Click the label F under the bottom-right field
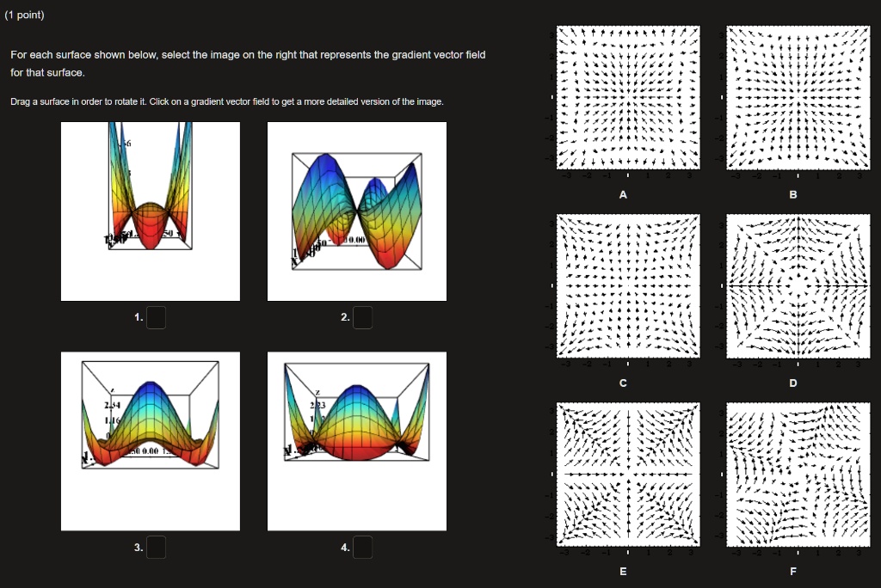The image size is (881, 588). [x=793, y=571]
